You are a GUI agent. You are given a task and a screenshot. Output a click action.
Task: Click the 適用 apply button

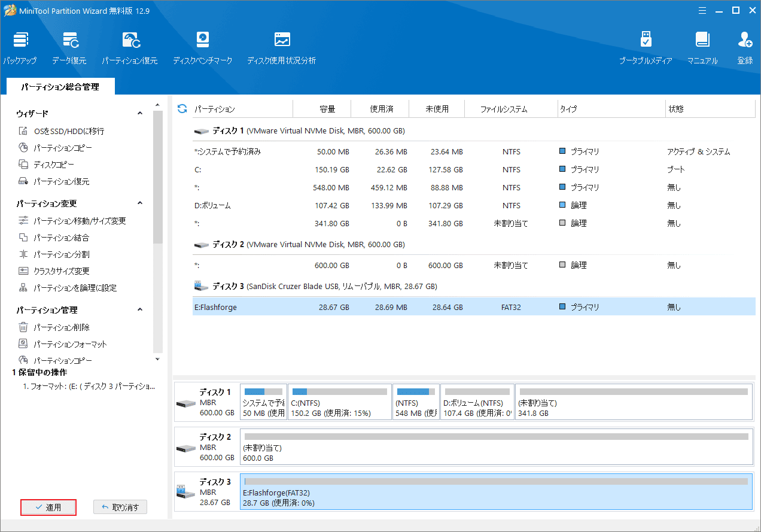tap(48, 507)
